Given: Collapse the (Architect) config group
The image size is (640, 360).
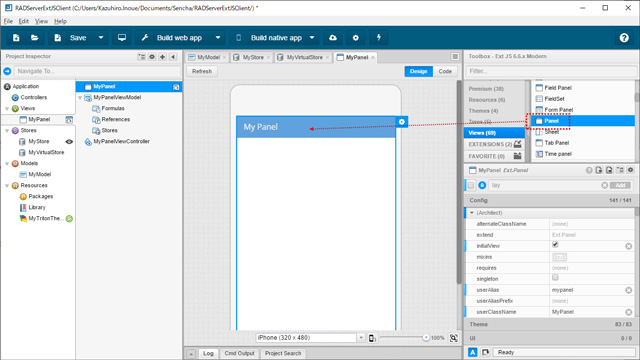Looking at the screenshot, I should [472, 213].
